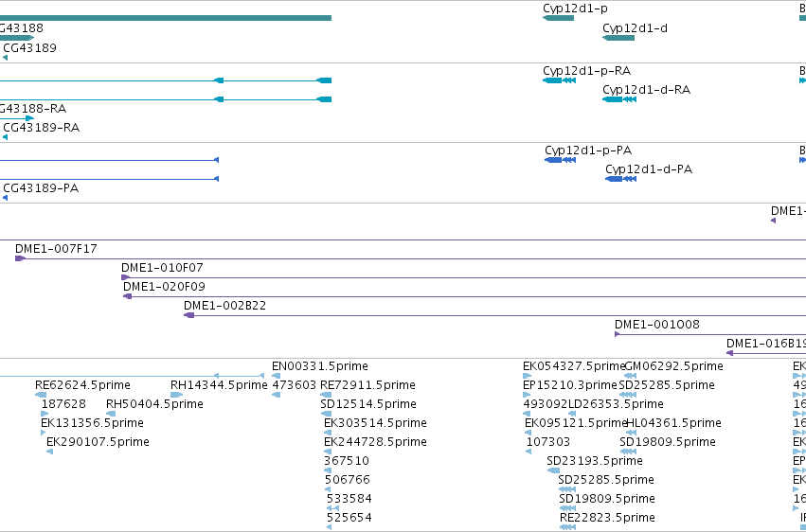Select the DME1-007F17 clone start marker
Viewport: 806px width, 532px height.
(x=20, y=258)
